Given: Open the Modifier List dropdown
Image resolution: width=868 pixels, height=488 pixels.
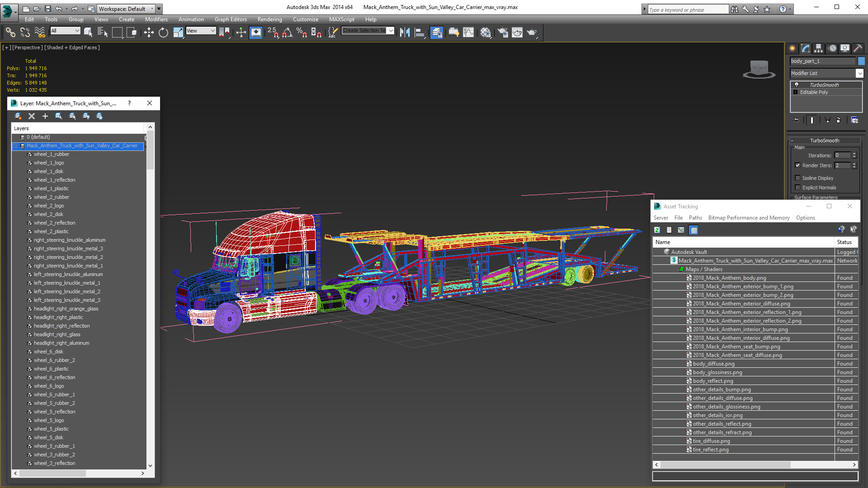Looking at the screenshot, I should point(860,73).
